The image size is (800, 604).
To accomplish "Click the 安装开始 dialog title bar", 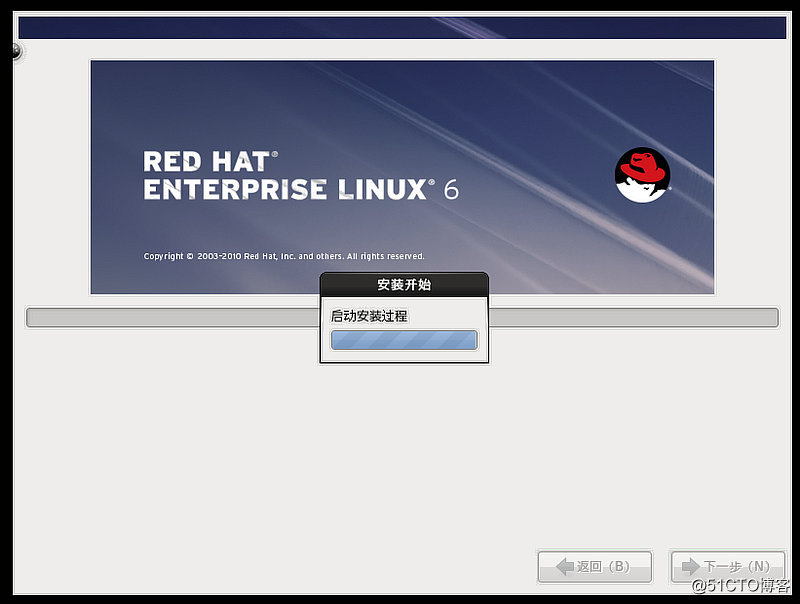I will tap(404, 284).
